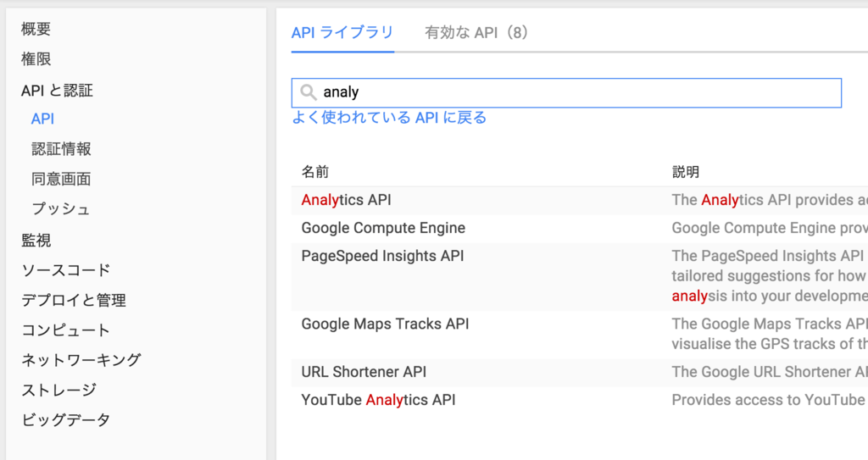Open YouTube Analytics API
The height and width of the screenshot is (460, 868).
click(x=378, y=400)
